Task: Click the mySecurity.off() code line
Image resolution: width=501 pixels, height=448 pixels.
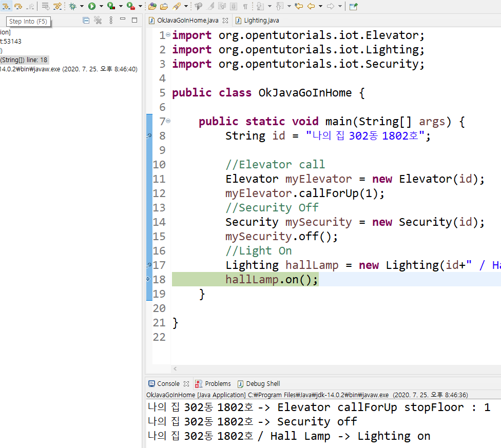Action: 281,236
